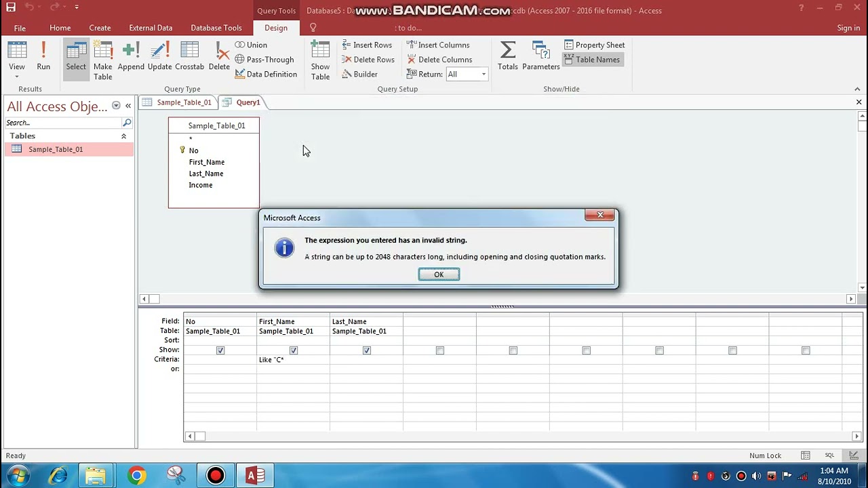
Task: Uncheck Show box for No column
Action: coord(220,350)
